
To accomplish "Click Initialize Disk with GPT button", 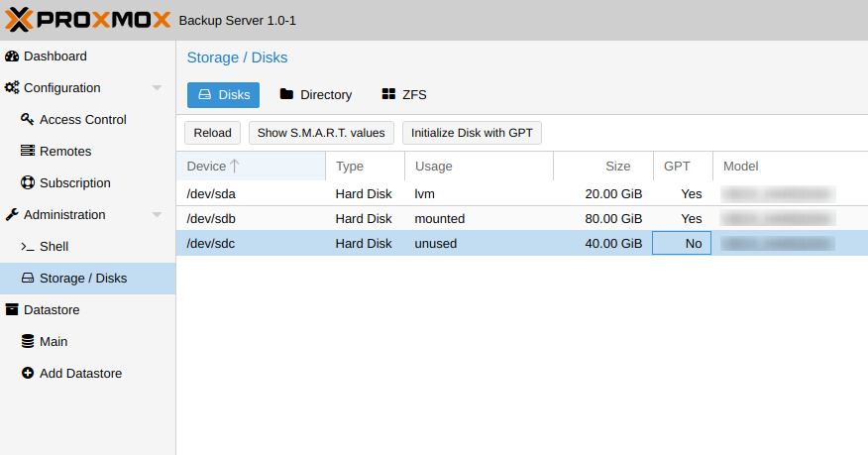I will 472,133.
